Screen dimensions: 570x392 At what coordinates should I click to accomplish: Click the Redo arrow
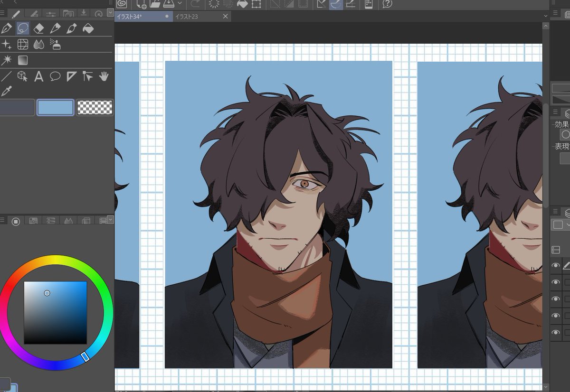click(196, 4)
